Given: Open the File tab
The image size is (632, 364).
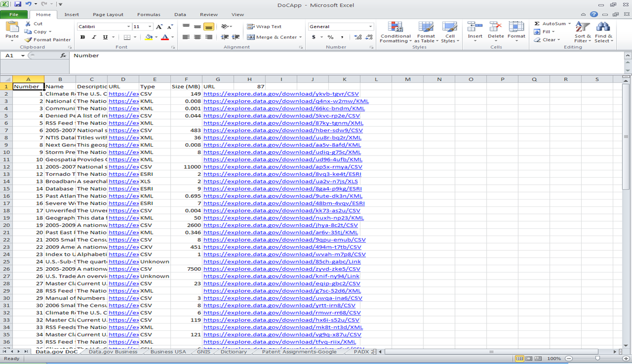Looking at the screenshot, I should tap(14, 14).
